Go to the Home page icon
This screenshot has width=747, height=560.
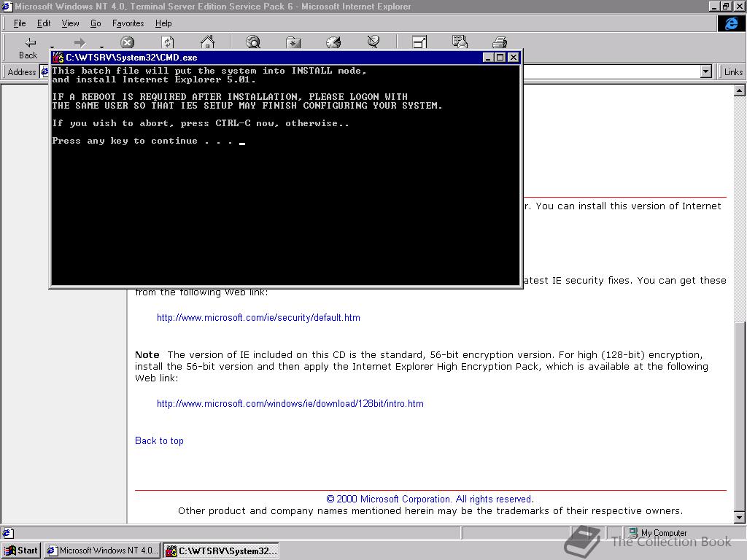(x=207, y=42)
